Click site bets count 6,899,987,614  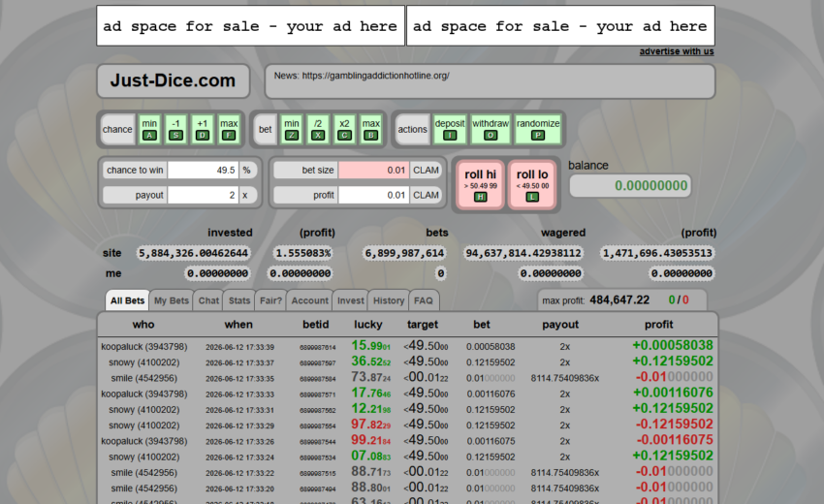click(404, 253)
